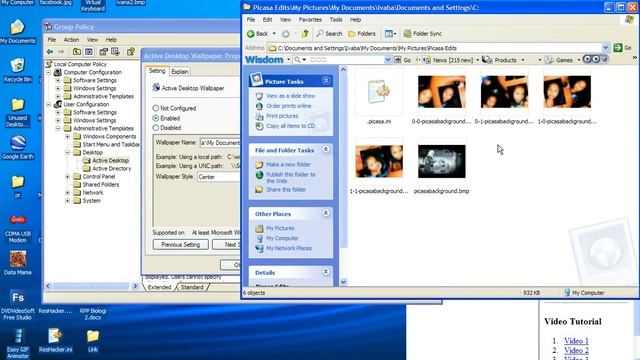Open Data Mama desktop icon
The image size is (640, 360).
(17, 263)
